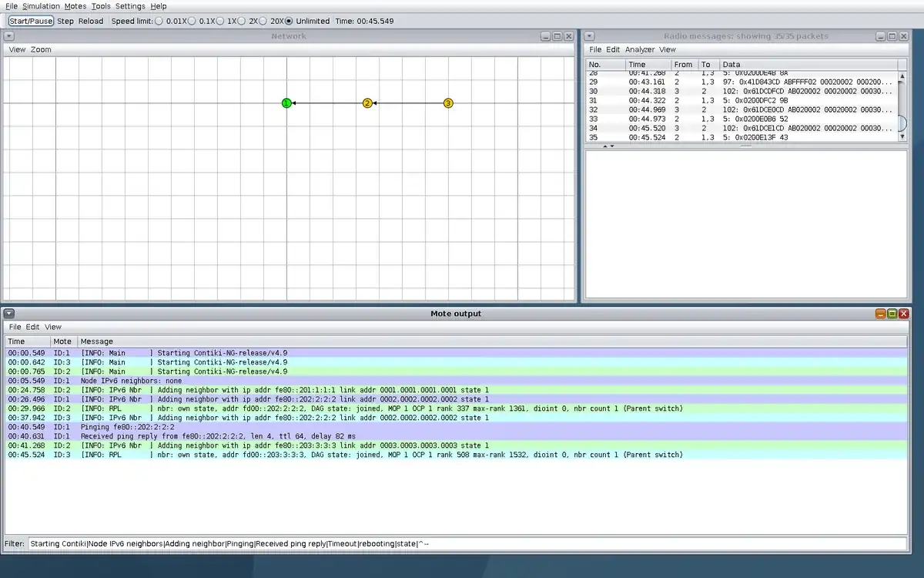This screenshot has width=924, height=578.
Task: Click the Radio messages scrollbar down arrow
Action: (902, 136)
